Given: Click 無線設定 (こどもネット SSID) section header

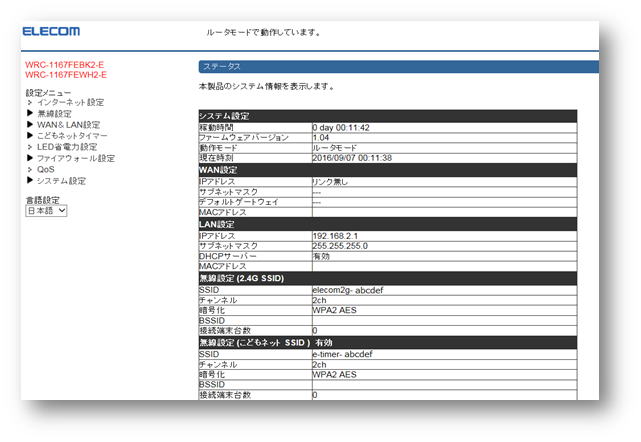Looking at the screenshot, I should (388, 343).
